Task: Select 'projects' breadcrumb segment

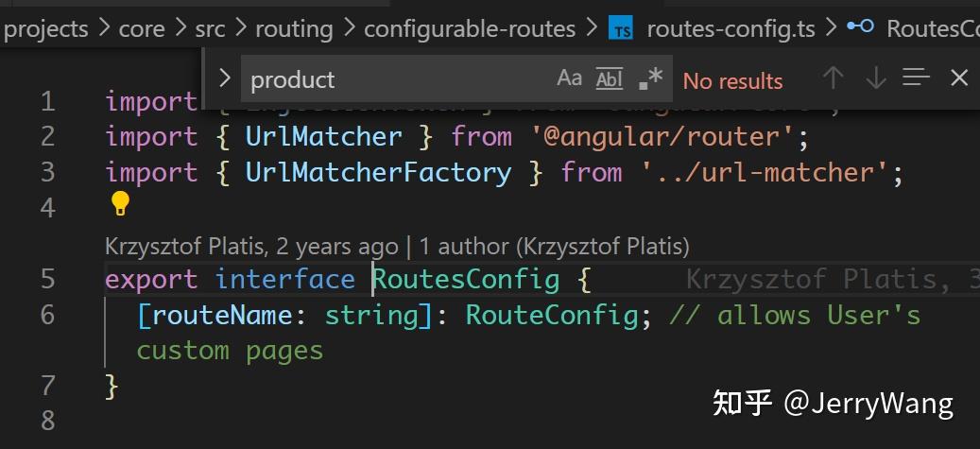Action: point(45,28)
